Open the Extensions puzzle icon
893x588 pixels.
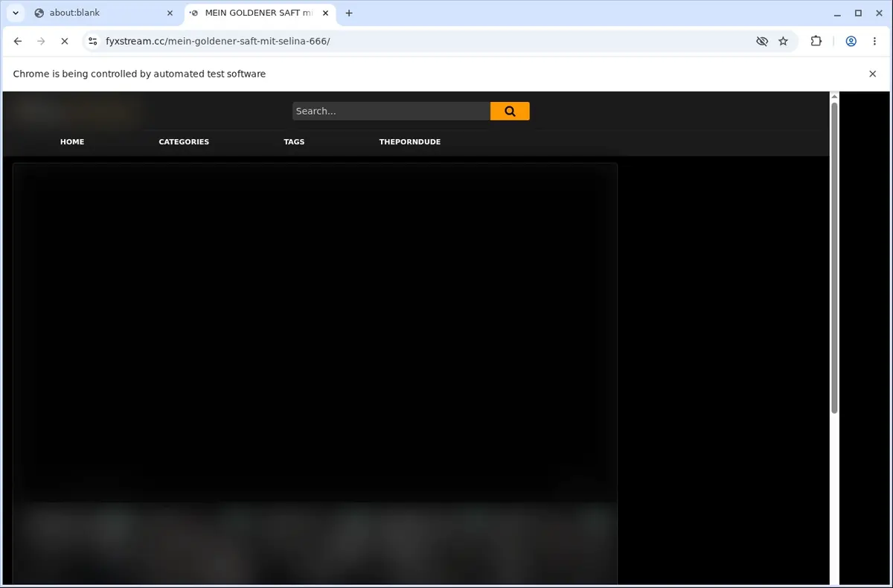(816, 42)
